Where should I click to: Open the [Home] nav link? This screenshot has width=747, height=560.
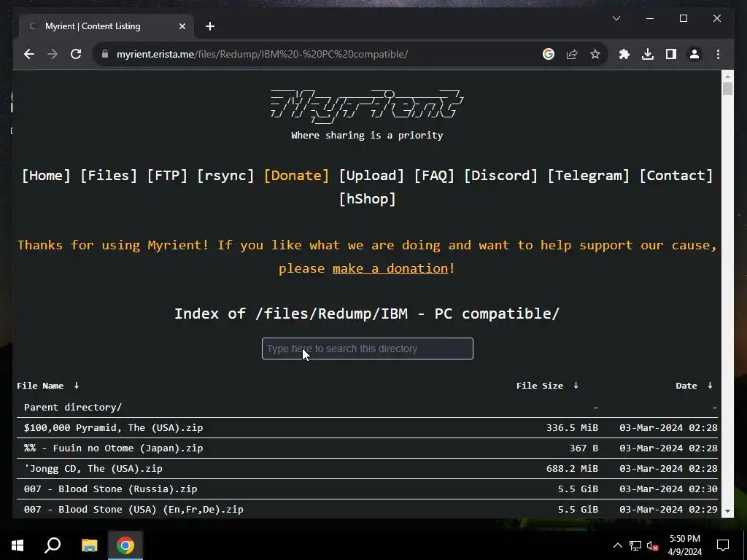46,176
